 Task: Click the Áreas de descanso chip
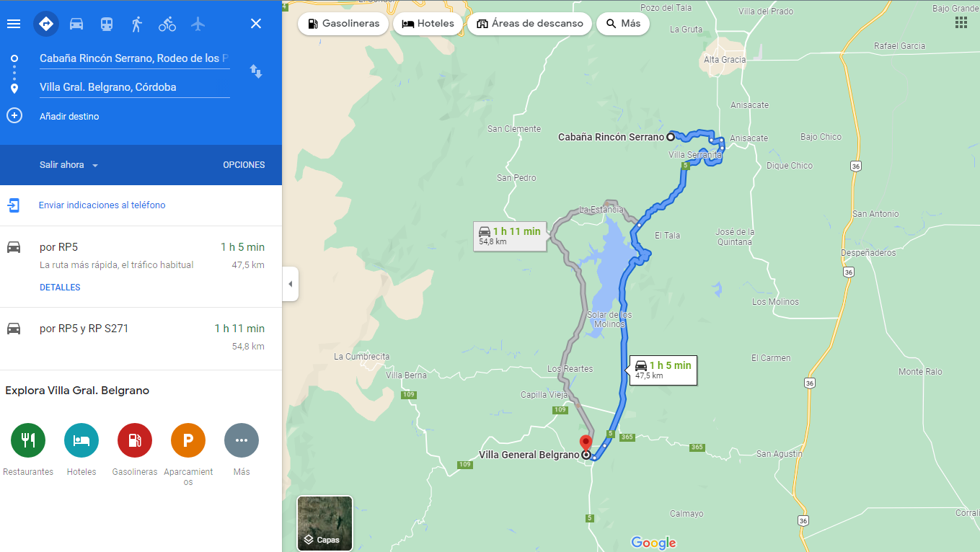[x=530, y=24]
